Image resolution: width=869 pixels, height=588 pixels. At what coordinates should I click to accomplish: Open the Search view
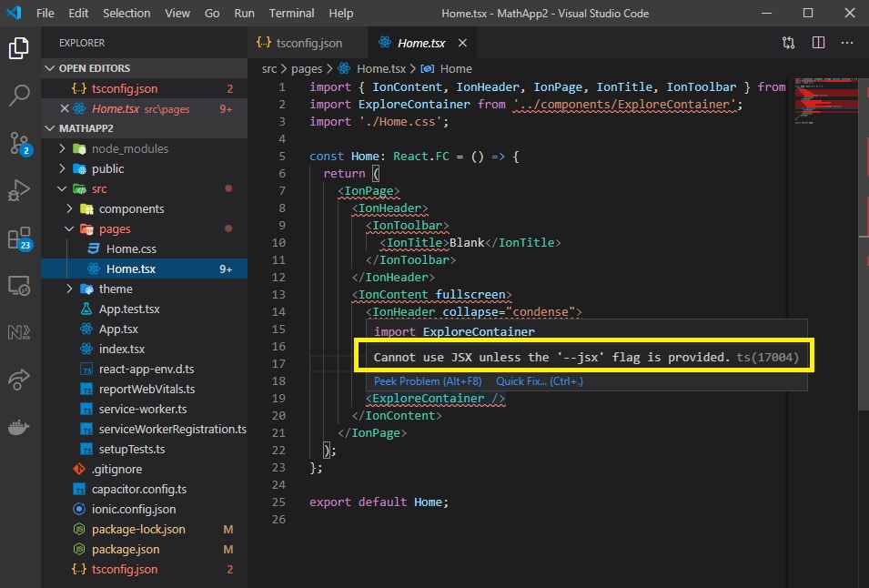[x=20, y=94]
